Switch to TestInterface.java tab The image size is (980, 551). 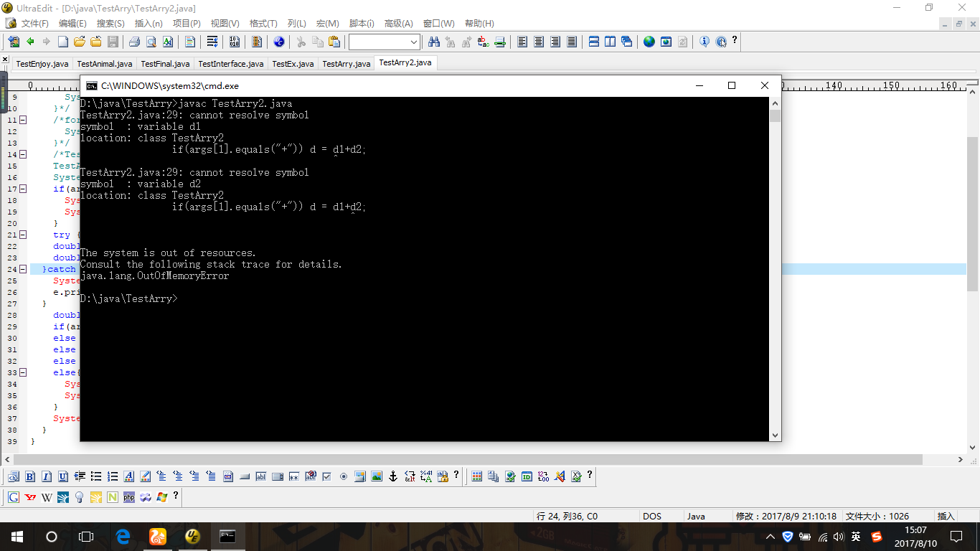(x=231, y=64)
